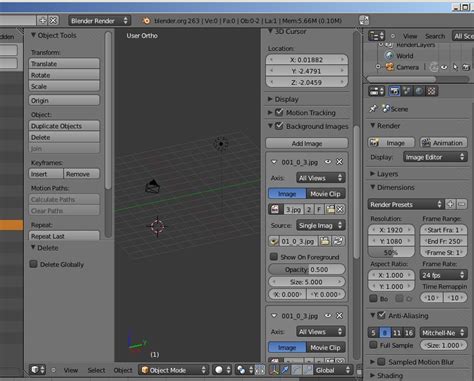Add new screen layout with plus icon

43,21
